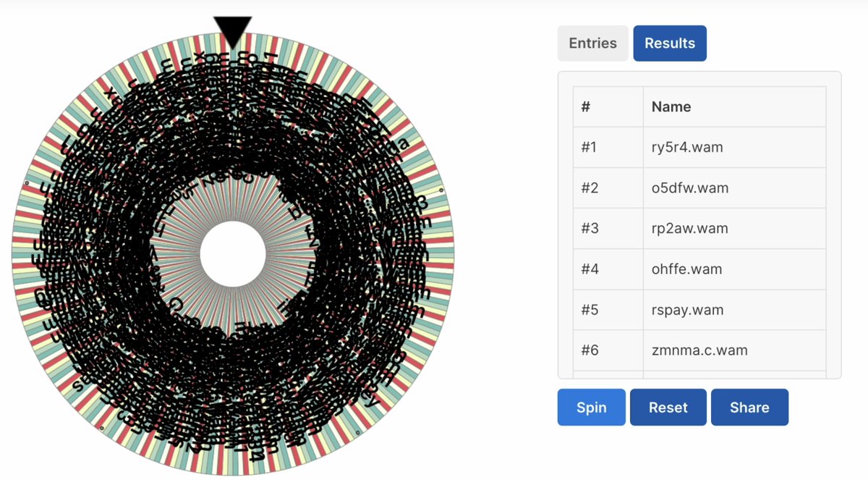The width and height of the screenshot is (868, 480).
Task: Click the Reset button
Action: [668, 407]
